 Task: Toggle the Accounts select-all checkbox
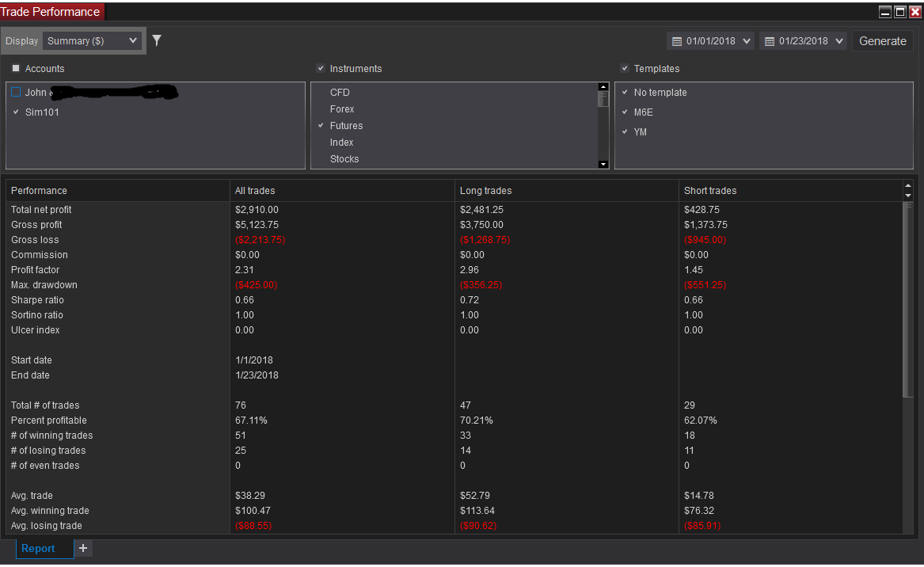coord(16,68)
